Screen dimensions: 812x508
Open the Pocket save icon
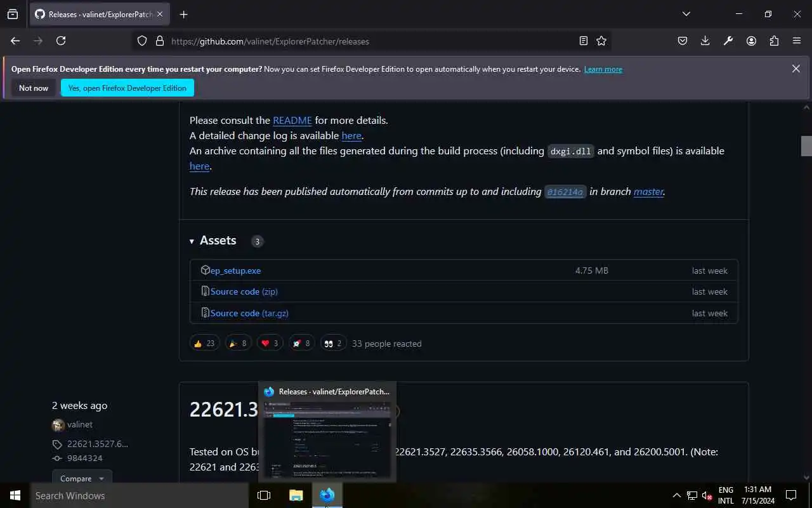coord(683,41)
